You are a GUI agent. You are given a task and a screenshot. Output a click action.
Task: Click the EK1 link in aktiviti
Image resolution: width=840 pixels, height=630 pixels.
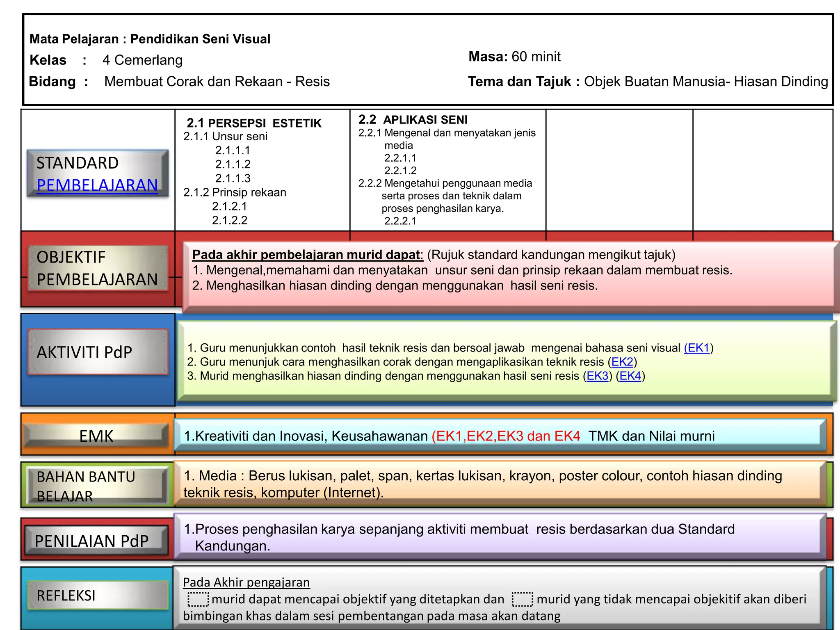point(698,348)
